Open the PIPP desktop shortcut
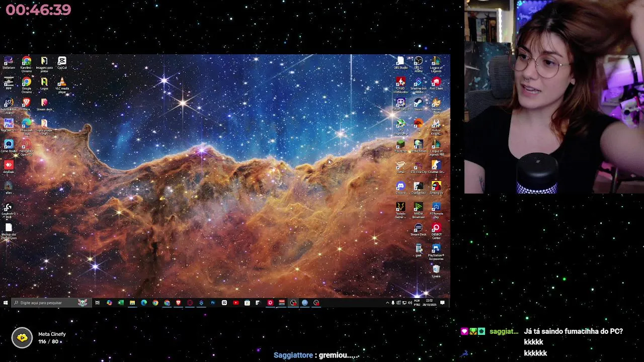 pos(9,83)
